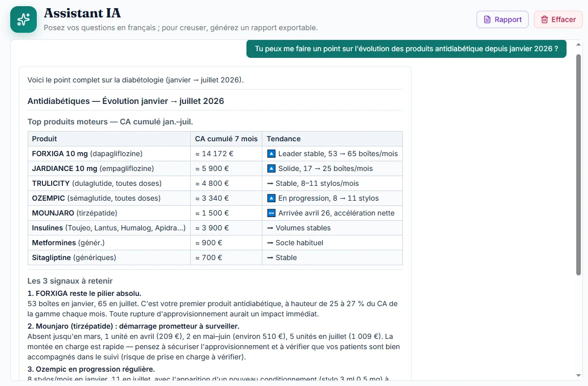Click 'Arrivée avril 26, accélération nette' text

(336, 213)
